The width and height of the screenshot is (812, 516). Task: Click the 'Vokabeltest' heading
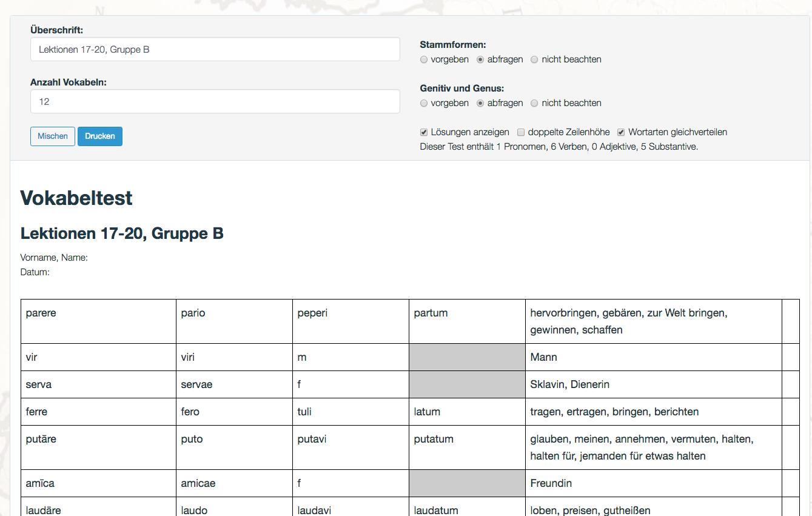click(x=76, y=198)
